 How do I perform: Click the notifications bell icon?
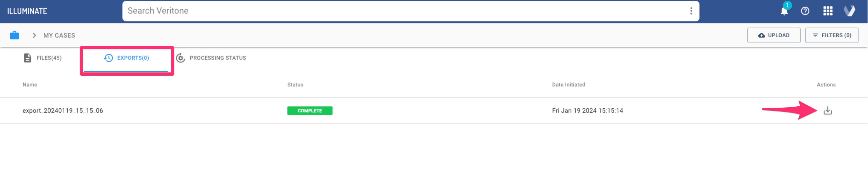click(x=784, y=11)
